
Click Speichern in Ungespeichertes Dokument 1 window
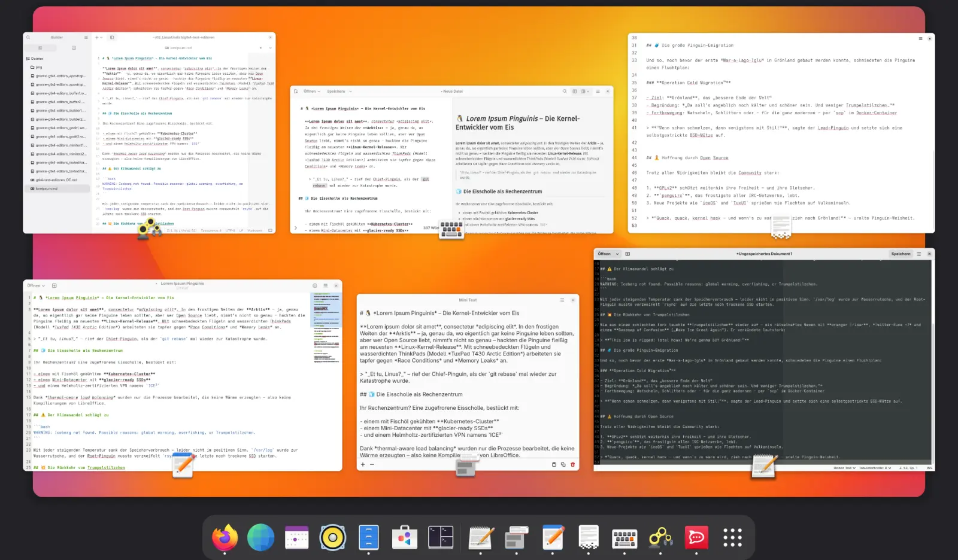tap(901, 254)
